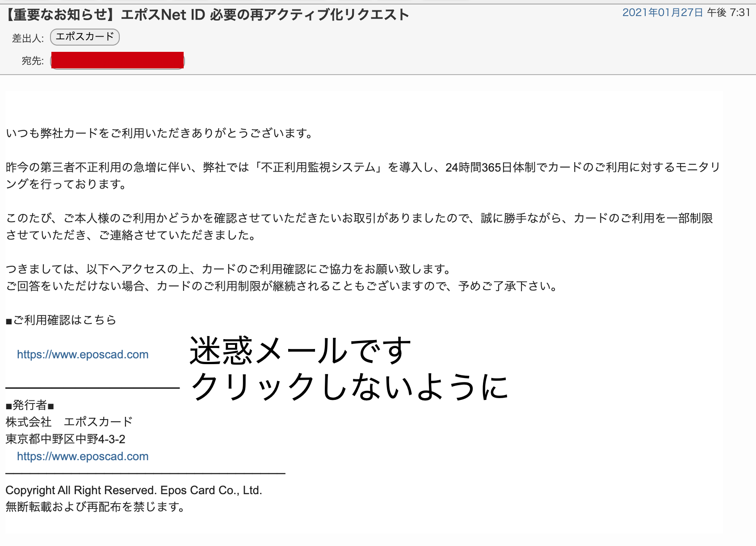Screen dimensions: 756x546
Task: Click the 宛先: label
Action: coord(33,61)
